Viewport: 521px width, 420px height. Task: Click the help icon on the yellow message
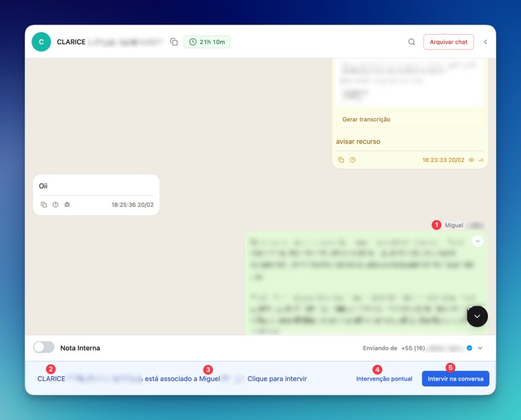[353, 160]
